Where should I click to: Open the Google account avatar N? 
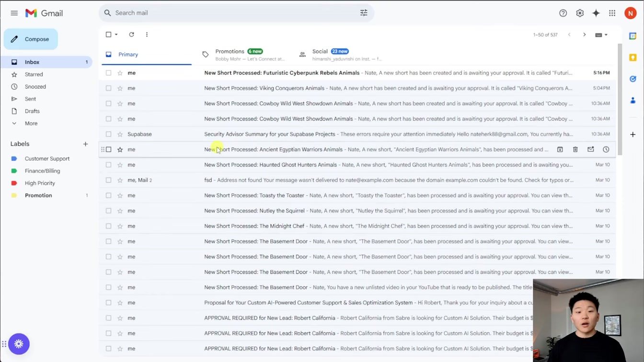630,13
